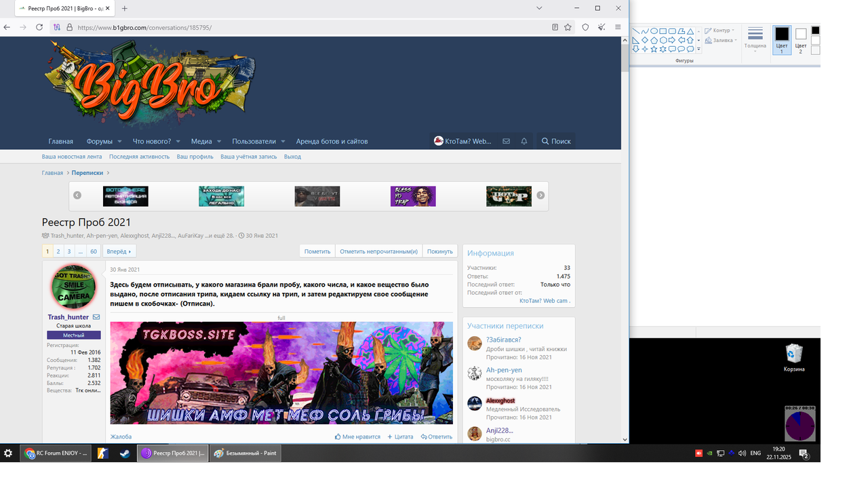Click next arrow on banner carousel

tap(540, 195)
